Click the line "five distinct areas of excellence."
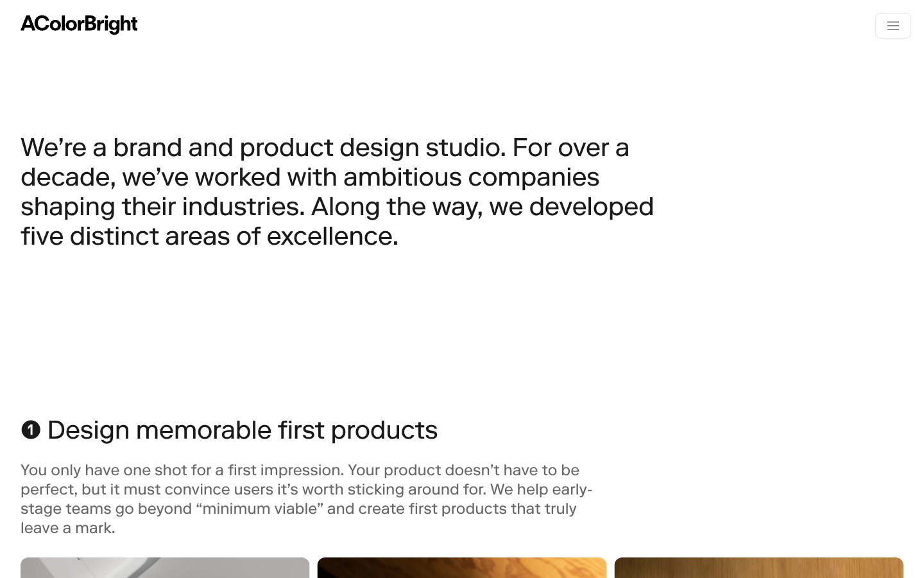 pyautogui.click(x=209, y=236)
